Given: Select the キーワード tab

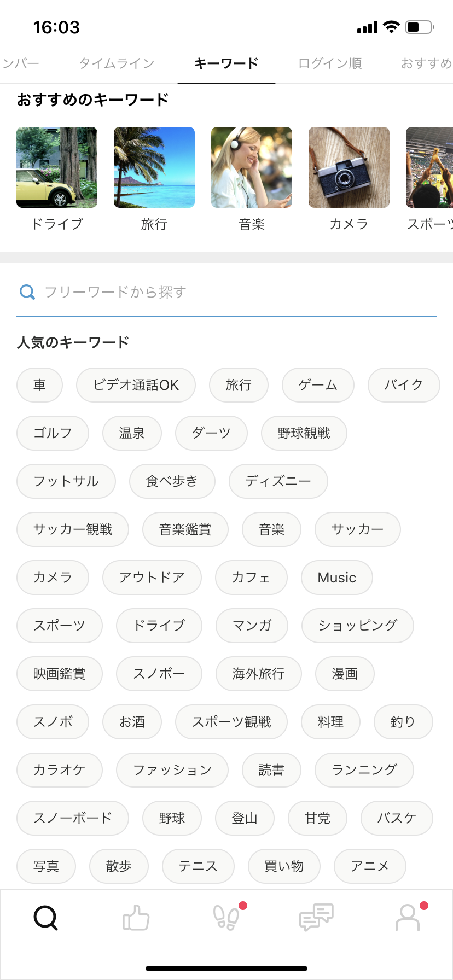Looking at the screenshot, I should click(x=226, y=63).
